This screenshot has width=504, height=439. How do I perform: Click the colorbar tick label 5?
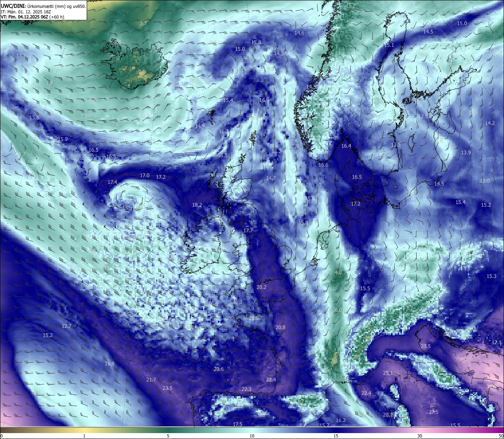(x=168, y=436)
